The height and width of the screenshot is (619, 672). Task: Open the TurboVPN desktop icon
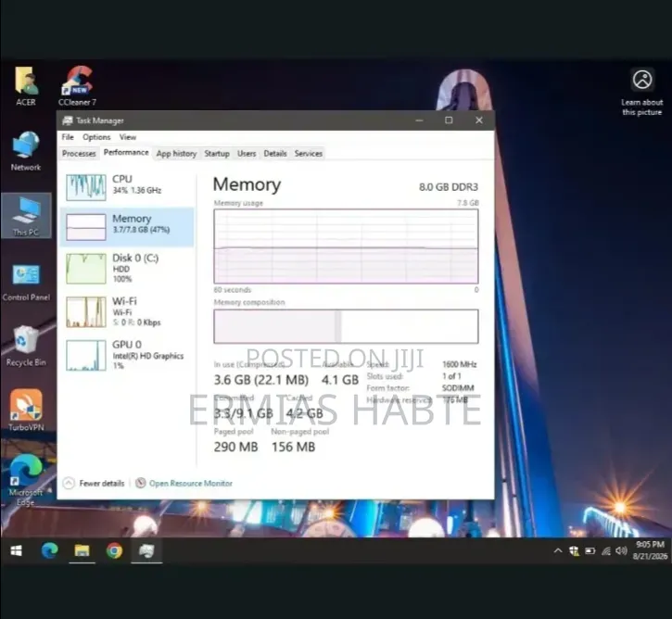tap(26, 410)
